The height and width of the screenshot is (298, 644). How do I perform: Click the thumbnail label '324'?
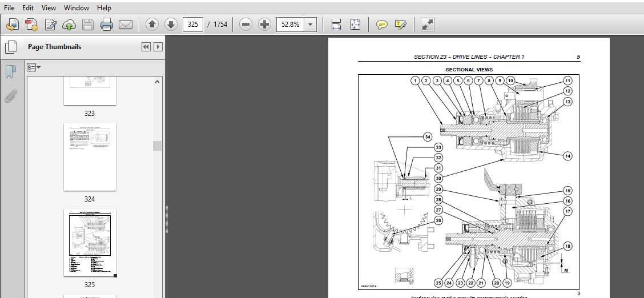pos(90,199)
